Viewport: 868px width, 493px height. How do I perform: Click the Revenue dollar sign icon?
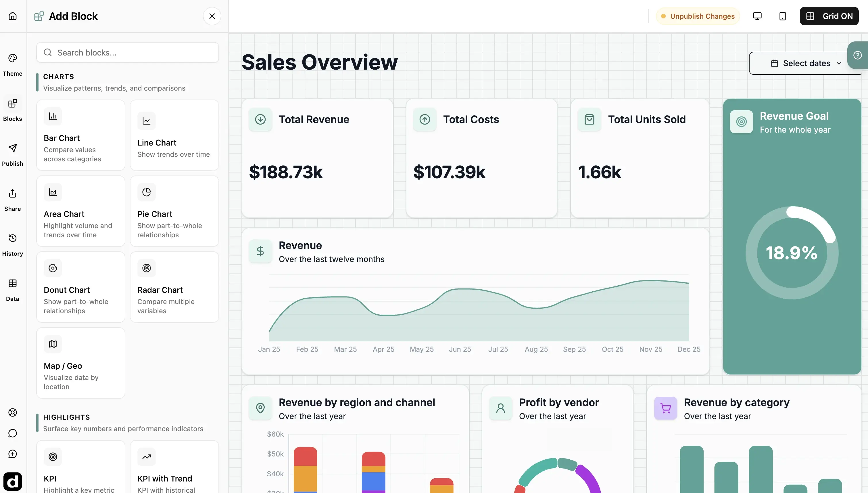260,251
